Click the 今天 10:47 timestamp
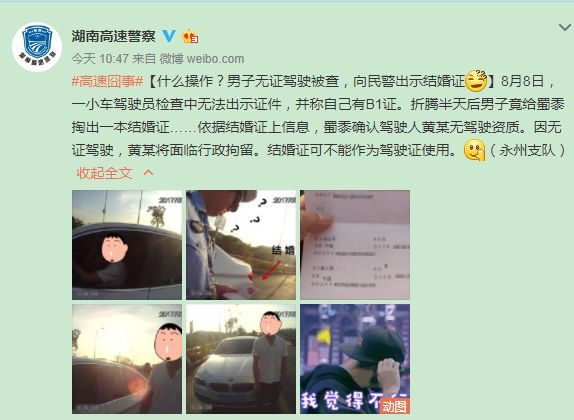The image size is (574, 420). 100,59
